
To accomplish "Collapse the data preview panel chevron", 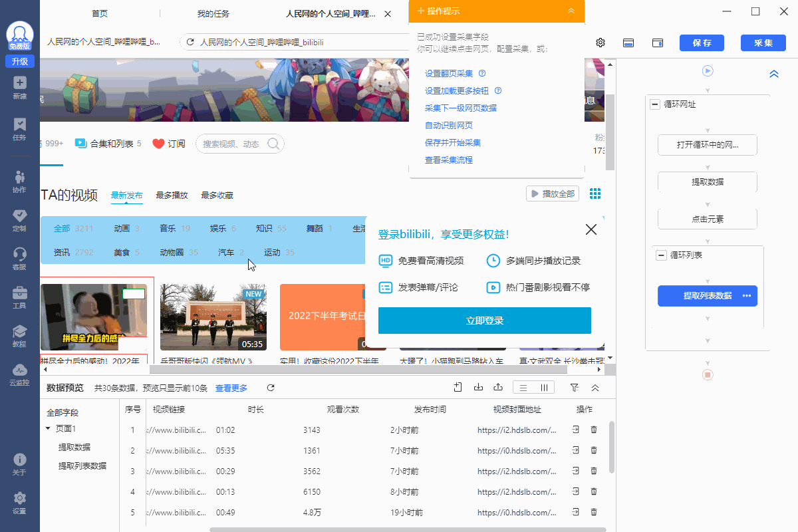I will tap(595, 388).
